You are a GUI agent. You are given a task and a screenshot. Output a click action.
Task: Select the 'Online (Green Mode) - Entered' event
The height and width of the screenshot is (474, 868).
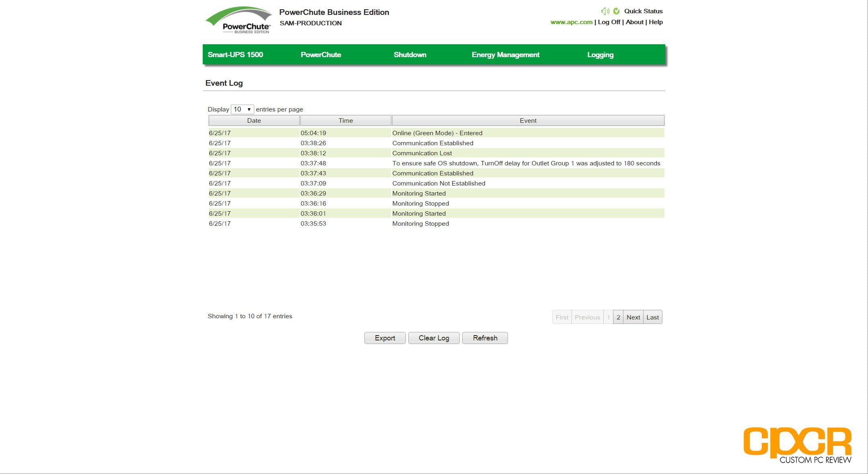click(437, 133)
